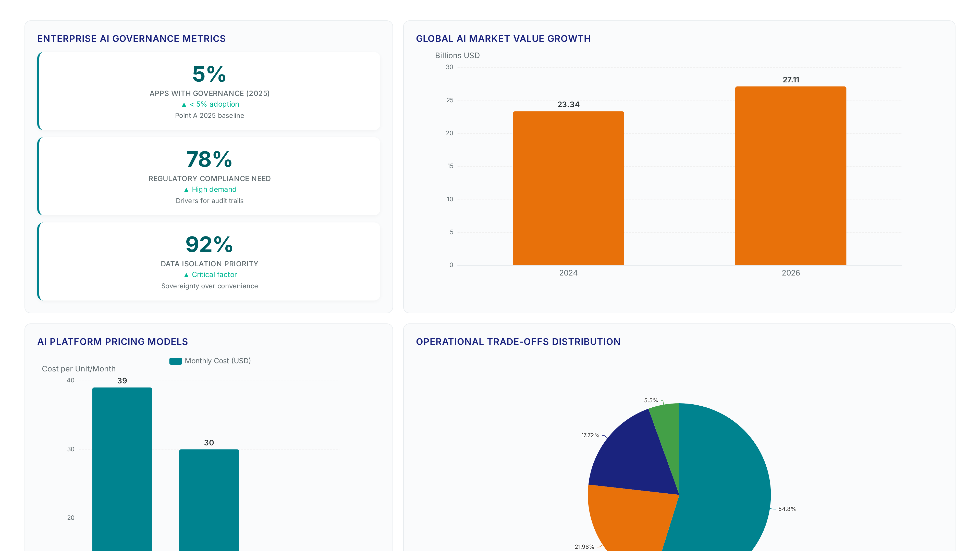Click the 'DATA ISOLATION PRIORITY' label
This screenshot has height=551, width=980.
pos(210,264)
